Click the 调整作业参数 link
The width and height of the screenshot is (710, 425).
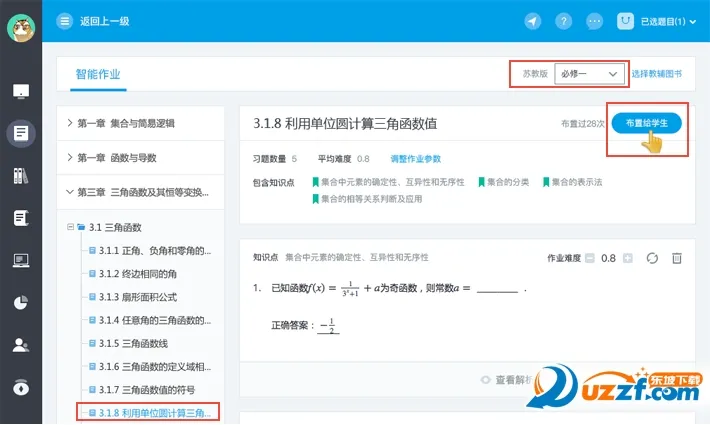tap(415, 159)
